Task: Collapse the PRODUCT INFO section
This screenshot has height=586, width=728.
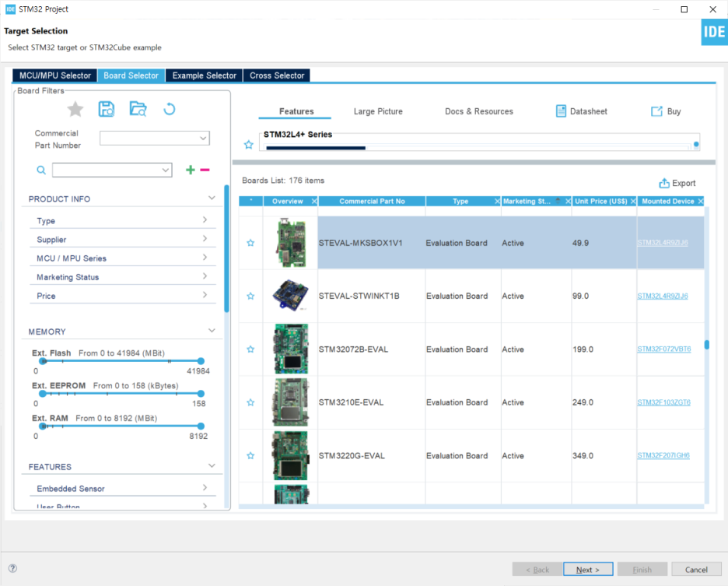Action: 212,198
